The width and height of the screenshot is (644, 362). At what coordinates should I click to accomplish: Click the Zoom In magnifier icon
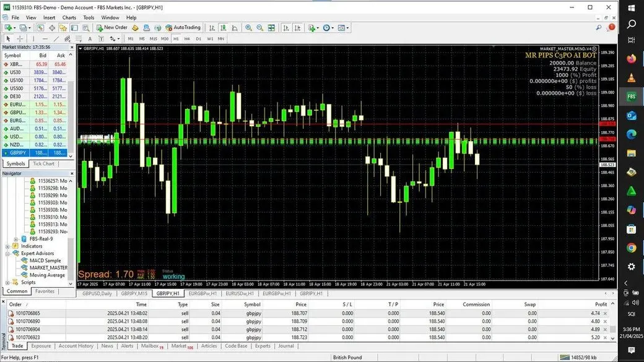pos(248,27)
